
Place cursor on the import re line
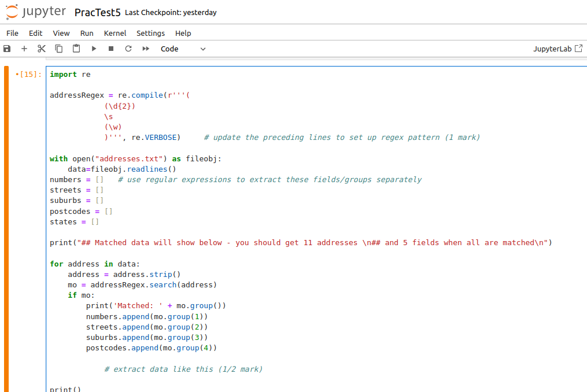point(70,74)
